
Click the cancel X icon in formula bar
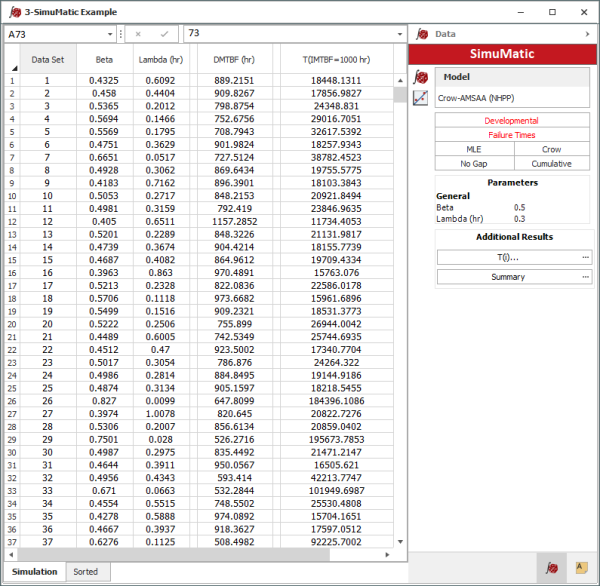pyautogui.click(x=139, y=33)
